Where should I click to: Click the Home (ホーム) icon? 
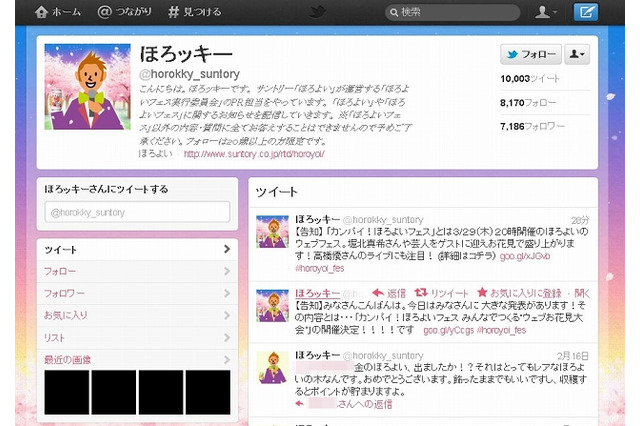tap(42, 12)
